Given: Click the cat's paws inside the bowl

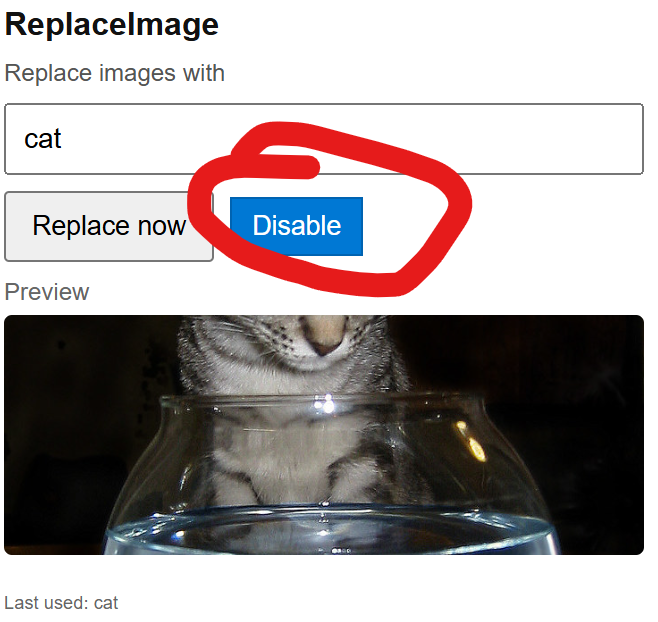Looking at the screenshot, I should [x=294, y=483].
